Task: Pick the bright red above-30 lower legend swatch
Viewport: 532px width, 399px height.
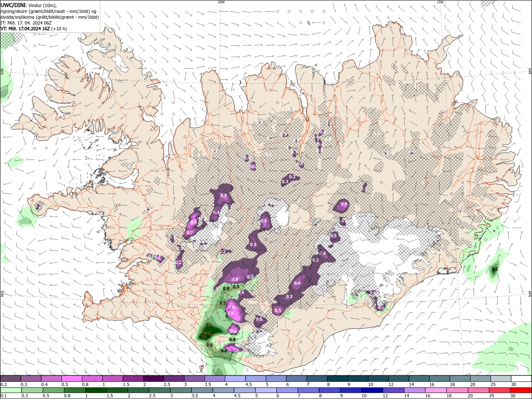Action: pos(521,390)
